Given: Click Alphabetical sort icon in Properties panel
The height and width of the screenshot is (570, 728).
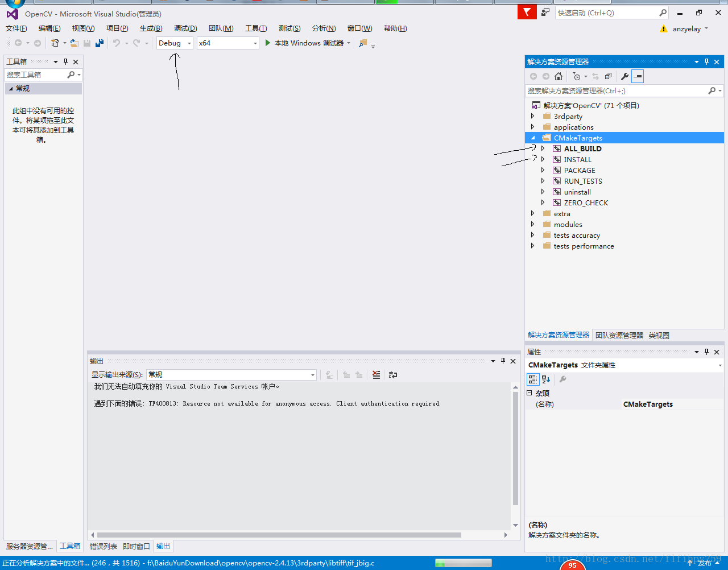Looking at the screenshot, I should click(x=546, y=379).
